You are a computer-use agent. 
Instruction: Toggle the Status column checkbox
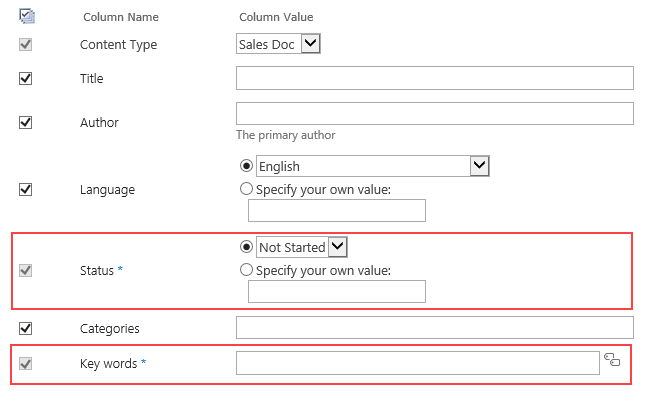26,270
